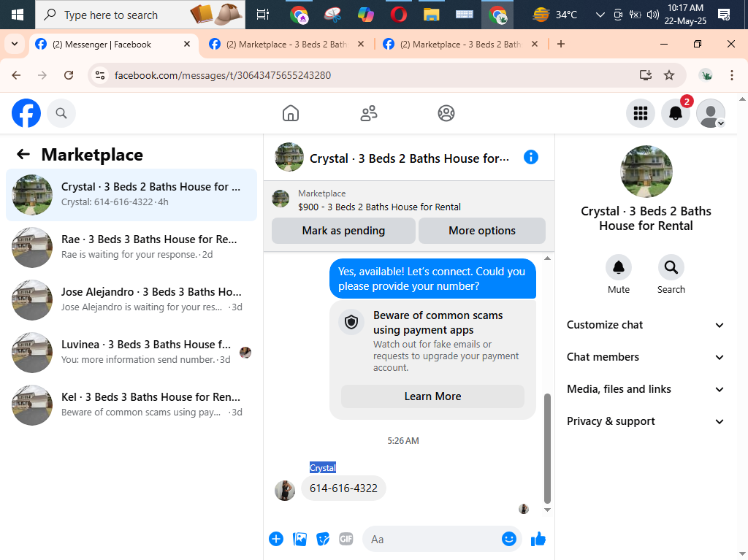Click the chat scrollbar thumb
Viewport: 748px width, 560px height.
coord(547,448)
